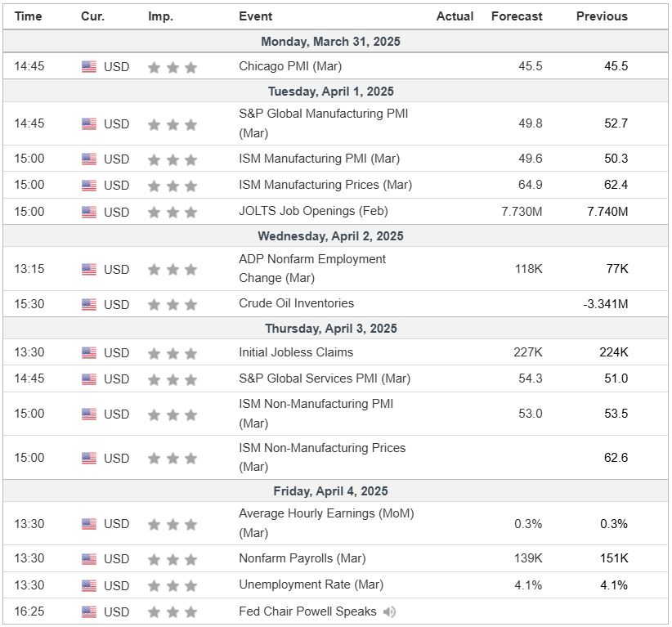This screenshot has width=672, height=627.
Task: Click the Time column header
Action: [x=29, y=16]
